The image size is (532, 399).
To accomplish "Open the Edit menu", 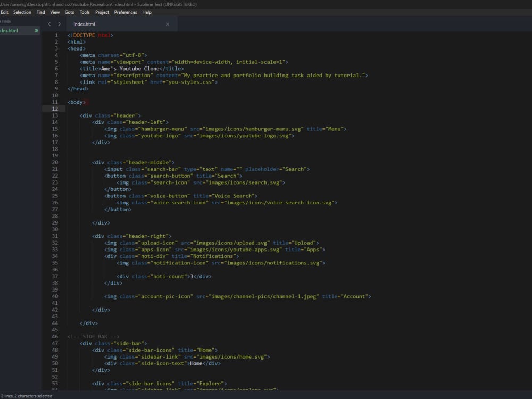I will (x=5, y=12).
